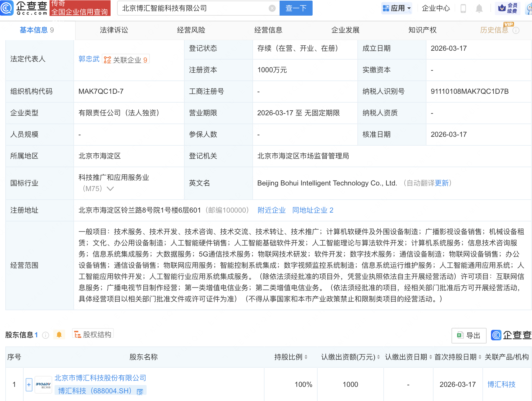532x401 pixels.
Task: Open the 知识产权 tab
Action: click(x=422, y=30)
